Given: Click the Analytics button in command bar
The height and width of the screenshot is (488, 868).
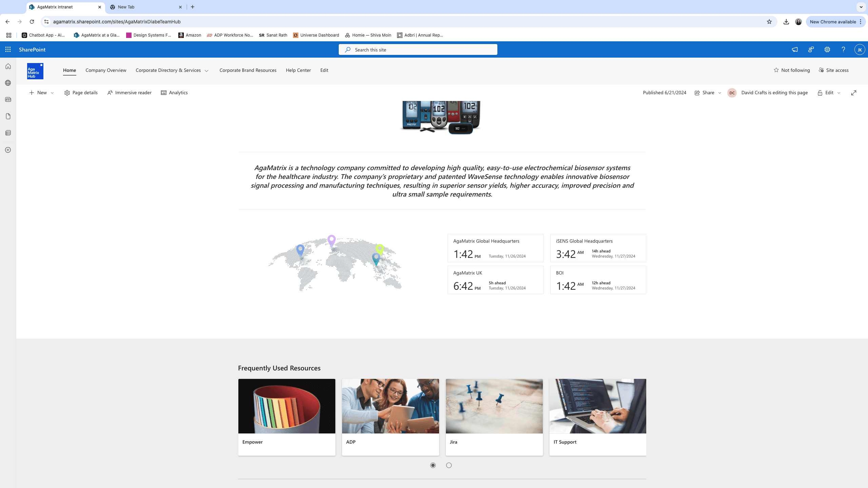Looking at the screenshot, I should pos(174,93).
